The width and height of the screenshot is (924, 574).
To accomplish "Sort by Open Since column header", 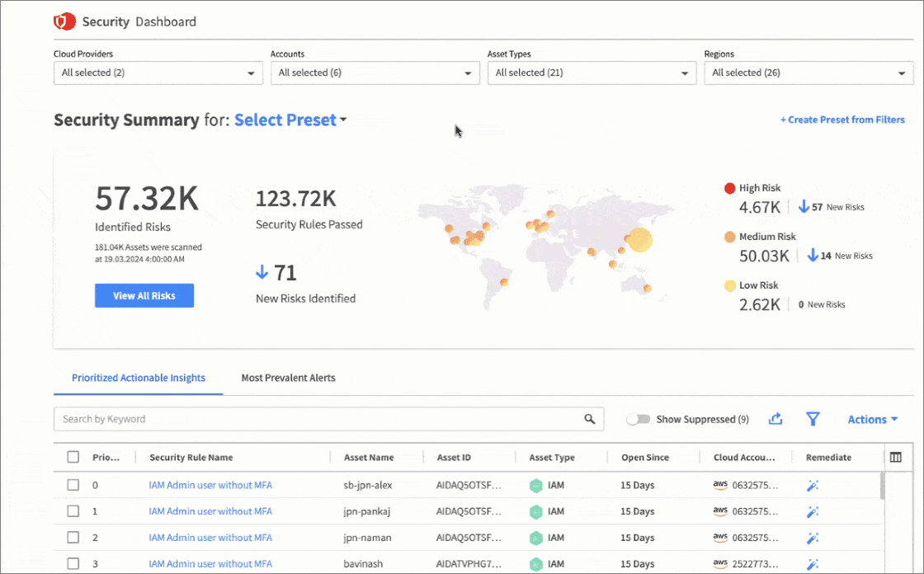I will tap(645, 458).
